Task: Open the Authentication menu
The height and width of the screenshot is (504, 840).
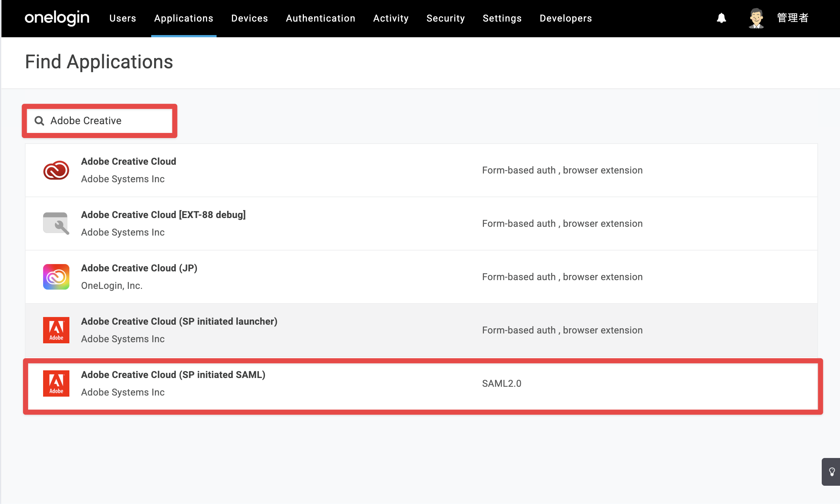Action: (321, 18)
